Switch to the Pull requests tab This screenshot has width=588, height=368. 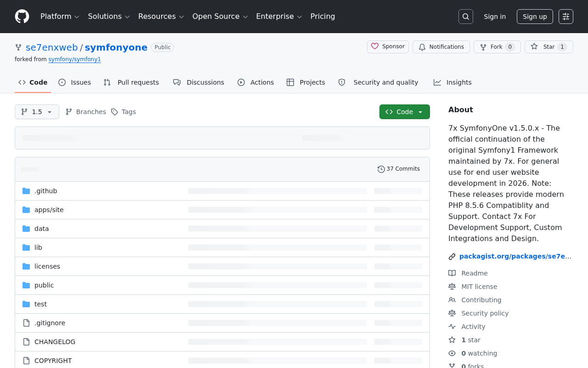click(x=131, y=82)
